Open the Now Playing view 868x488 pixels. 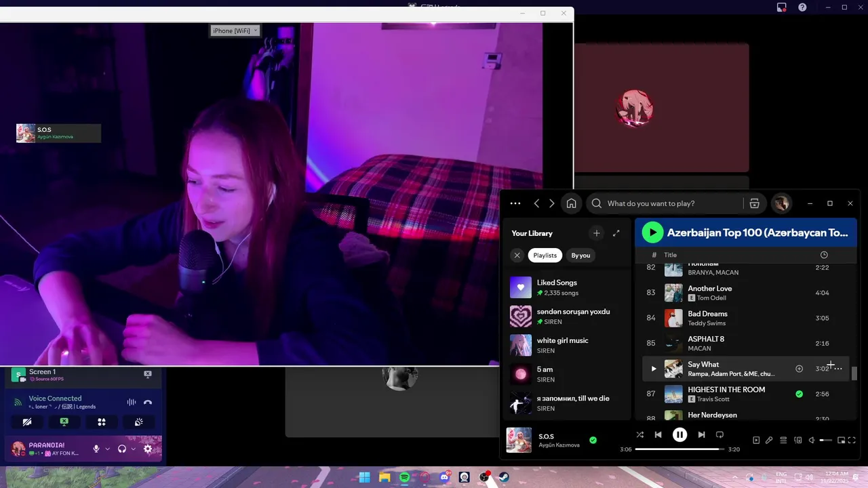(x=756, y=440)
